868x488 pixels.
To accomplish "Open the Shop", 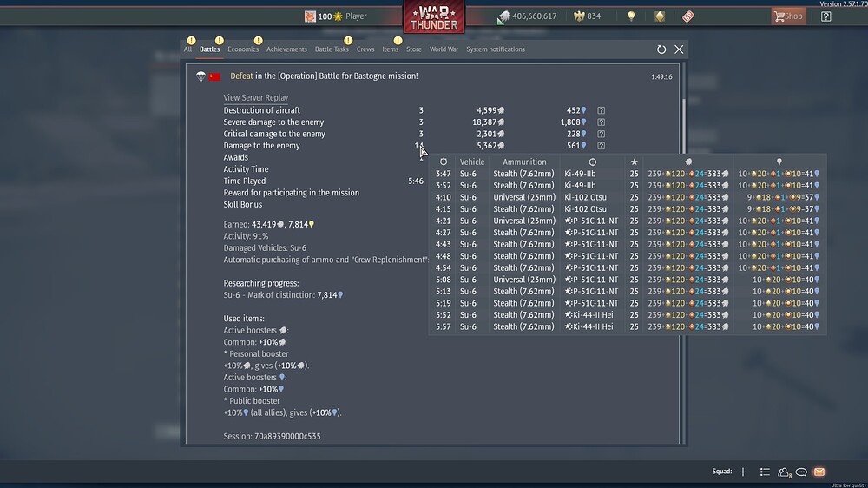I will click(x=788, y=16).
